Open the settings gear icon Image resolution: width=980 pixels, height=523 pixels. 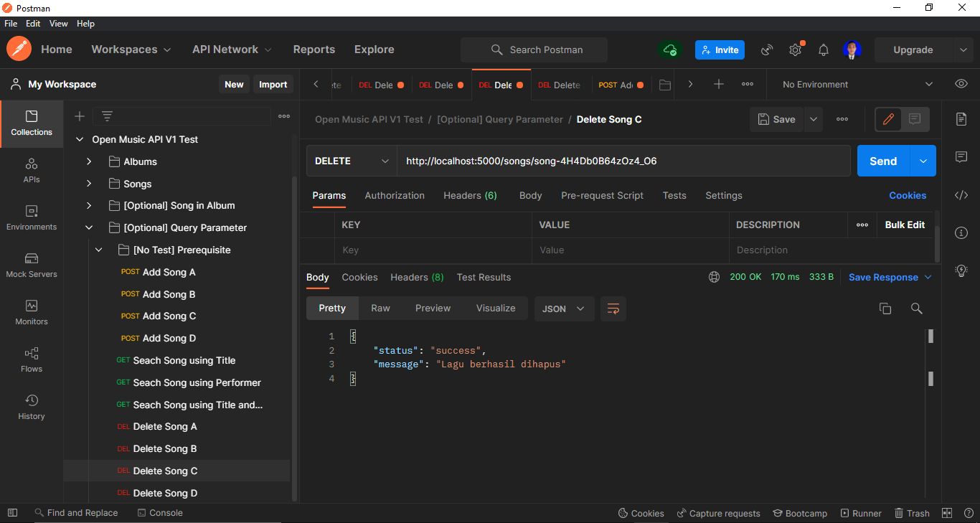(x=795, y=50)
